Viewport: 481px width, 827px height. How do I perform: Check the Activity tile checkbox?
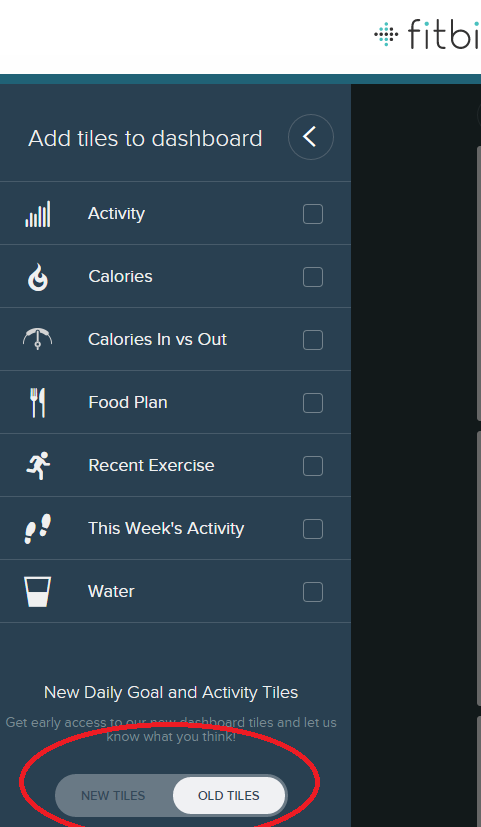click(x=313, y=215)
